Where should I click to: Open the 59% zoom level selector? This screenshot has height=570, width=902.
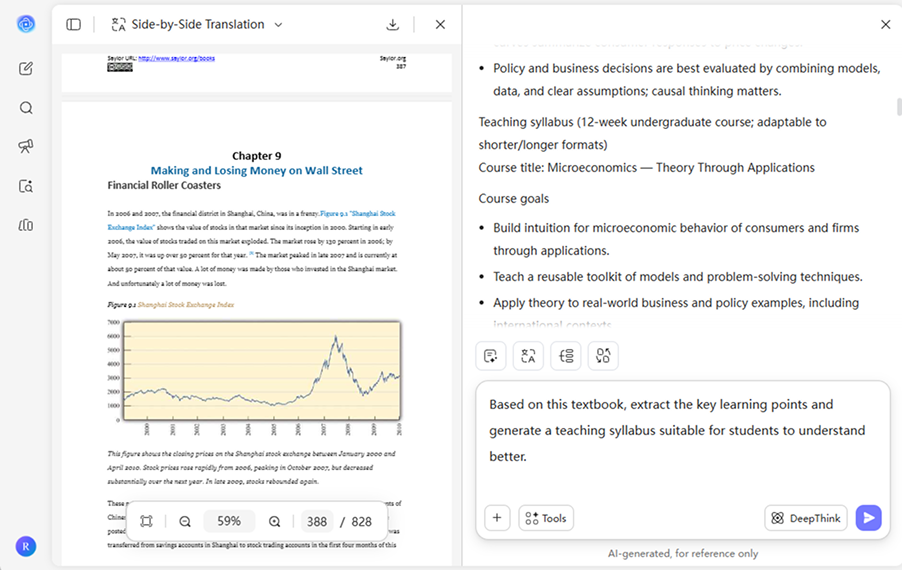(229, 521)
